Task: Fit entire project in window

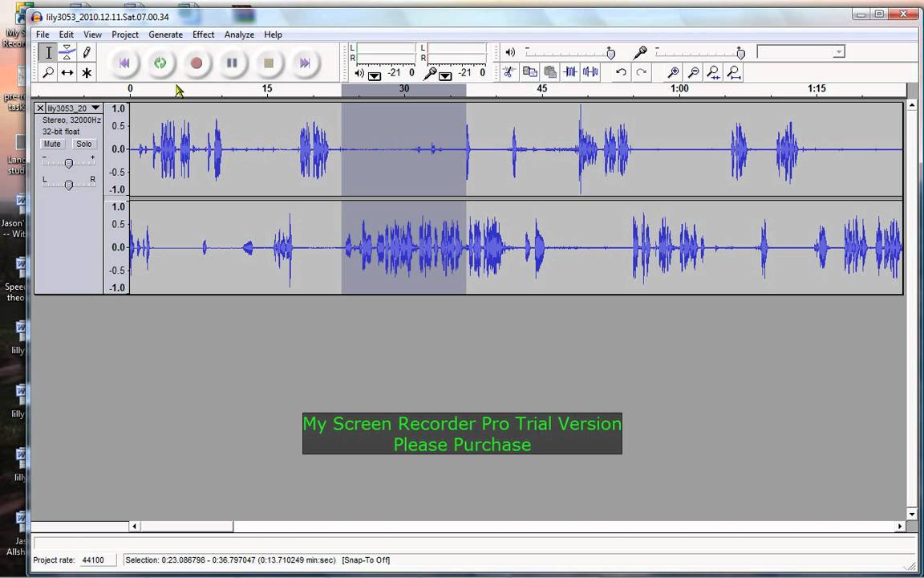Action: 734,72
